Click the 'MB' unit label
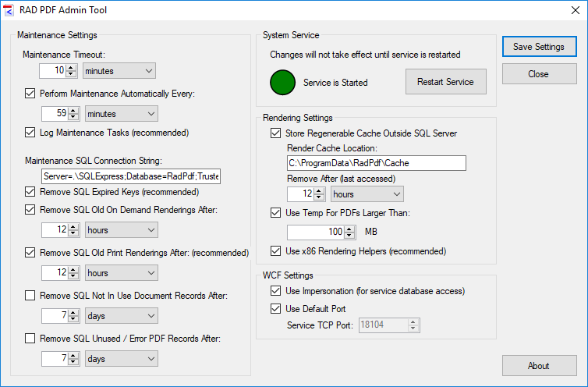 [371, 232]
